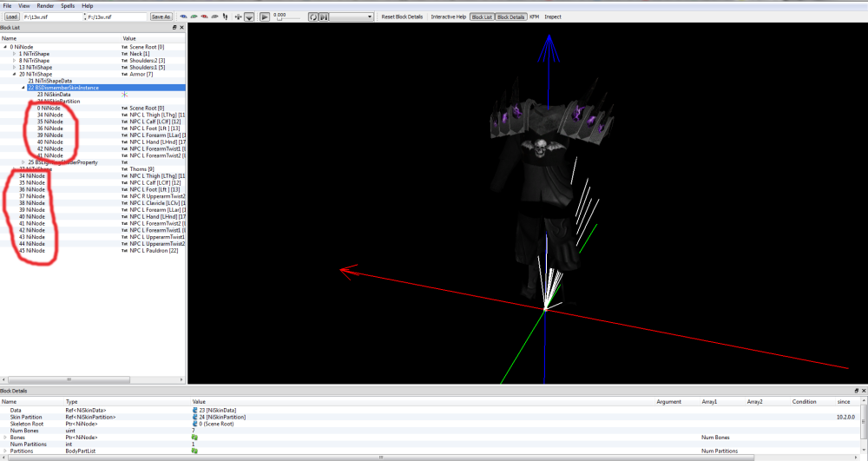Image resolution: width=868 pixels, height=461 pixels.
Task: Click the walk/footsteps view icon
Action: click(x=226, y=16)
